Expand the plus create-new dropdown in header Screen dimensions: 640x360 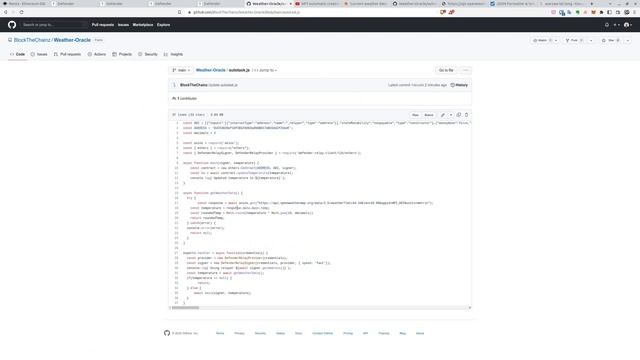(616, 25)
